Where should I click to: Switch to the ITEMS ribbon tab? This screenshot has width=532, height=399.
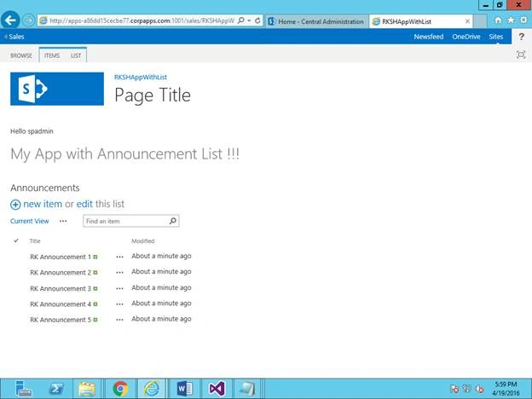[52, 55]
